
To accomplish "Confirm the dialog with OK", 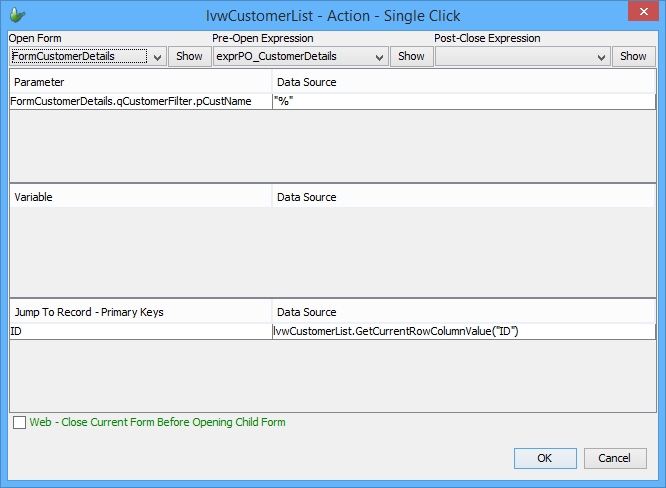I will tap(544, 458).
